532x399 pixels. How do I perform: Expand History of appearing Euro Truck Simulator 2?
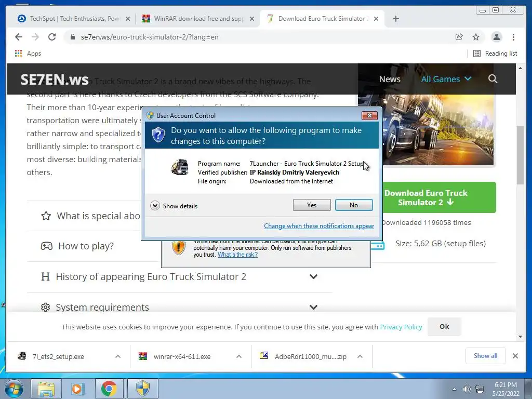pyautogui.click(x=179, y=276)
